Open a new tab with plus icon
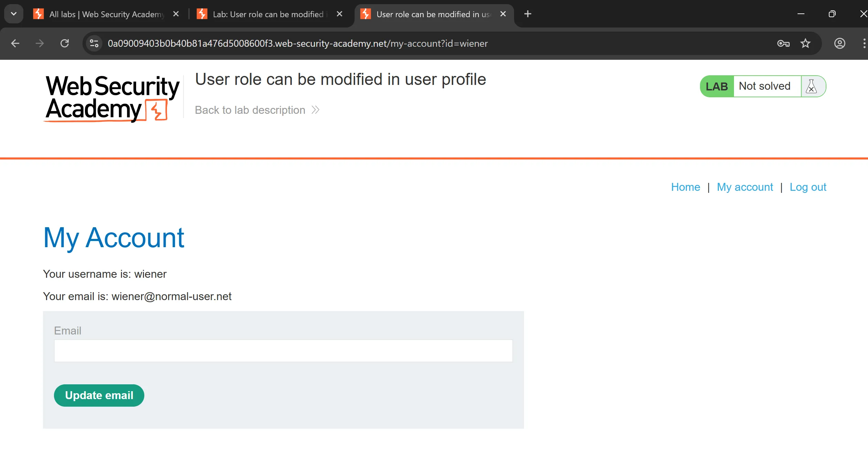Screen dimensions: 868x462 [528, 14]
